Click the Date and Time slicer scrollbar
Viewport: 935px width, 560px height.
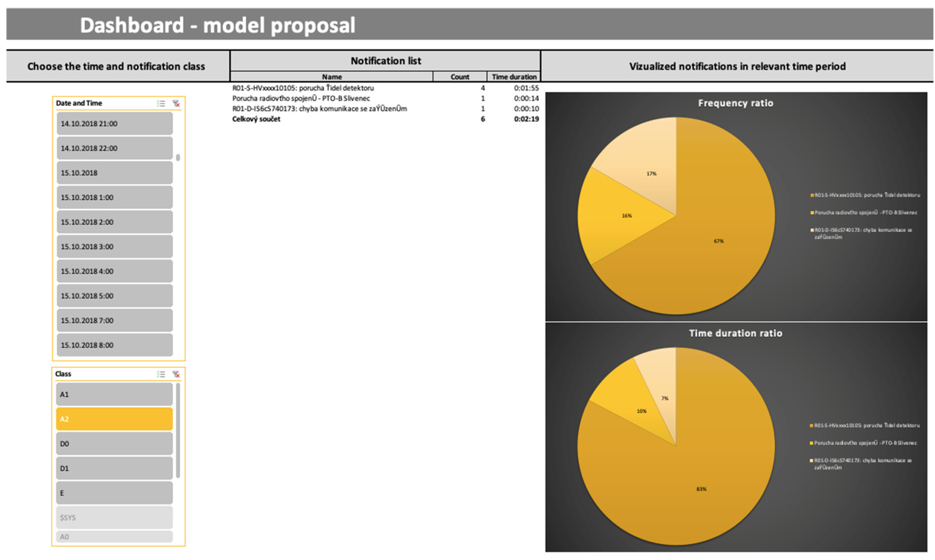[178, 157]
